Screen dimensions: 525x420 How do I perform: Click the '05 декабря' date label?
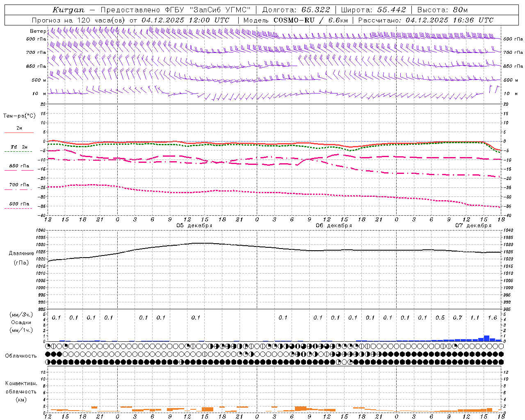194,226
